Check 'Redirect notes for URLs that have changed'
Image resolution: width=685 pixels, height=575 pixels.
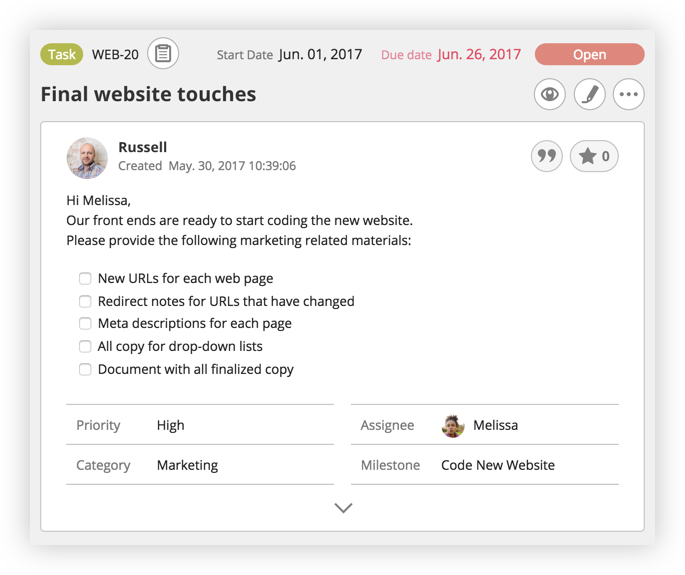pyautogui.click(x=86, y=301)
